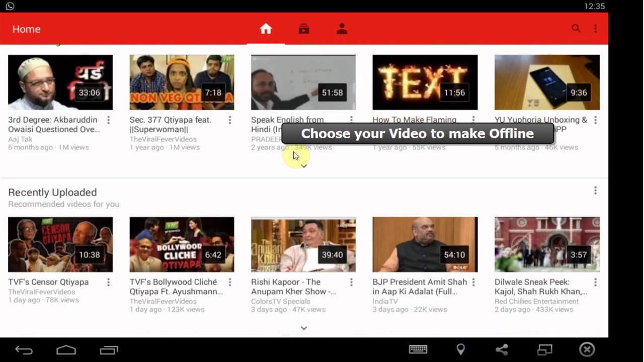Open options for BJP President Amit Shah video
This screenshot has width=644, height=362.
click(x=473, y=282)
